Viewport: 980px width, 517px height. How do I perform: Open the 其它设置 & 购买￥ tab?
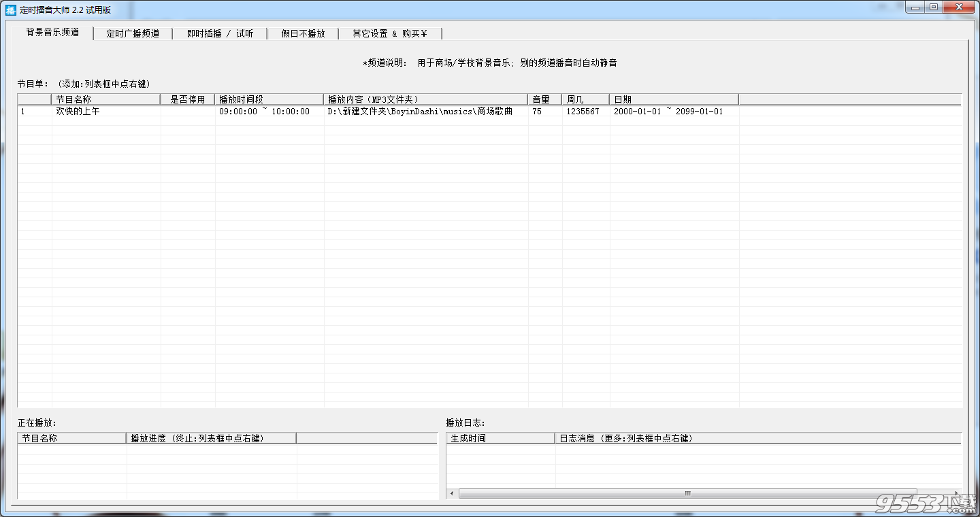click(x=390, y=33)
